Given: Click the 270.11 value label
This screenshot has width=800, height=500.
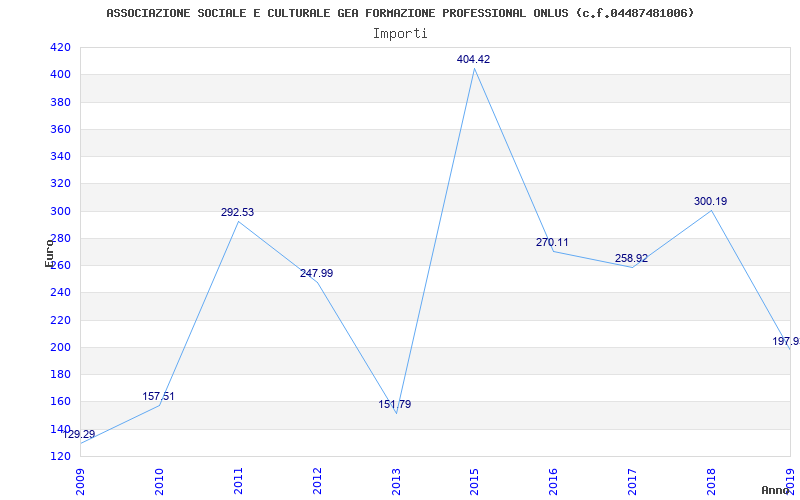Looking at the screenshot, I should [x=552, y=242].
